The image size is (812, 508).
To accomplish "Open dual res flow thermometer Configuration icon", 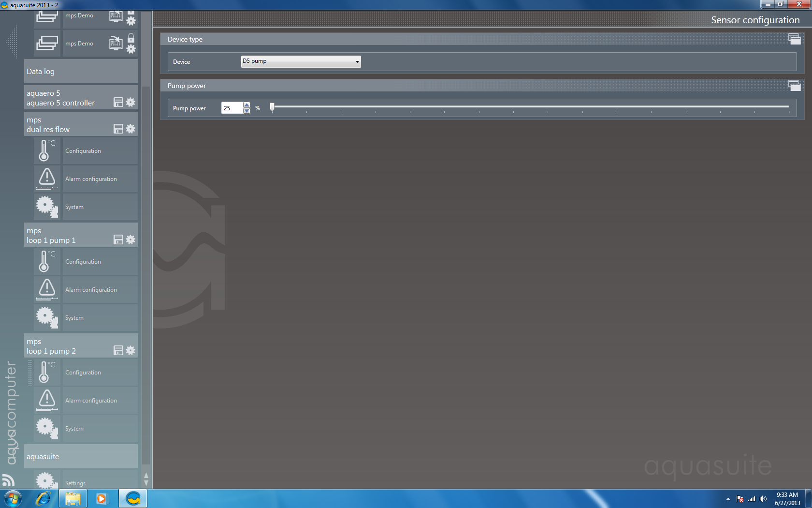I will click(47, 150).
